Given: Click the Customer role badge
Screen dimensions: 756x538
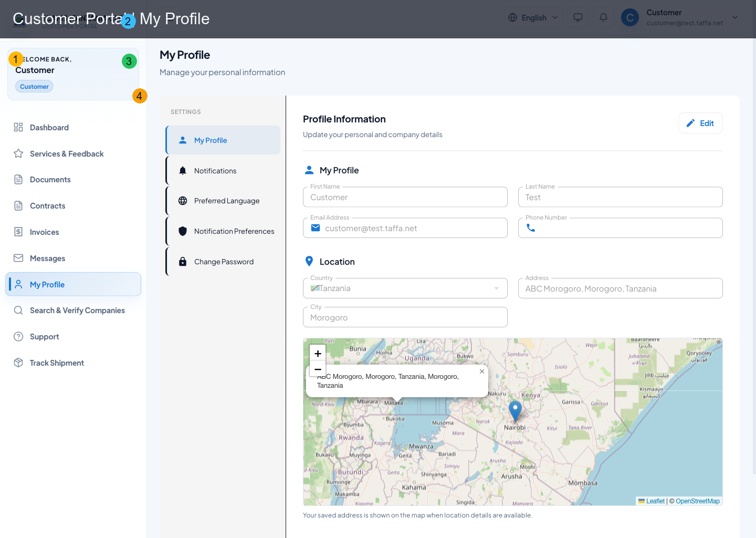Looking at the screenshot, I should pyautogui.click(x=34, y=86).
